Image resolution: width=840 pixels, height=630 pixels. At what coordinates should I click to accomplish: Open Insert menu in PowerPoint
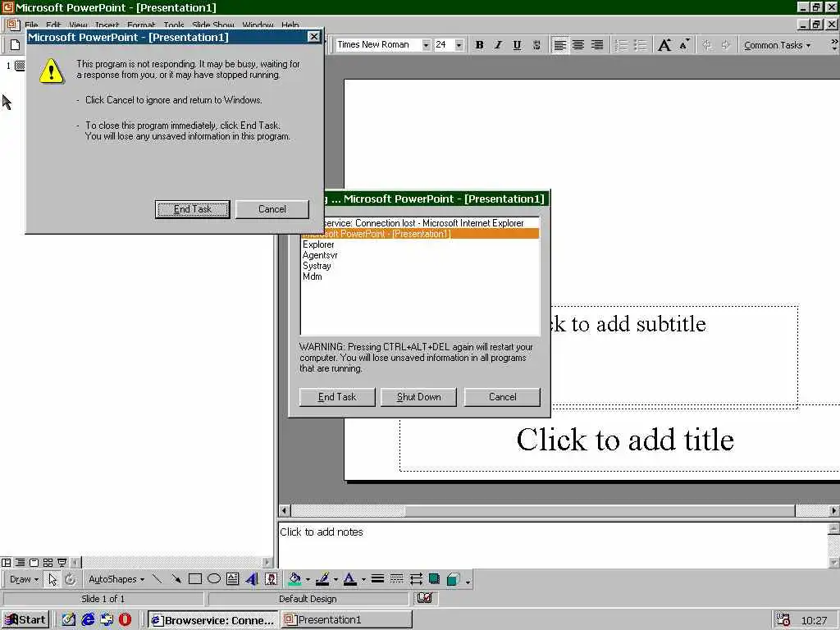click(107, 25)
